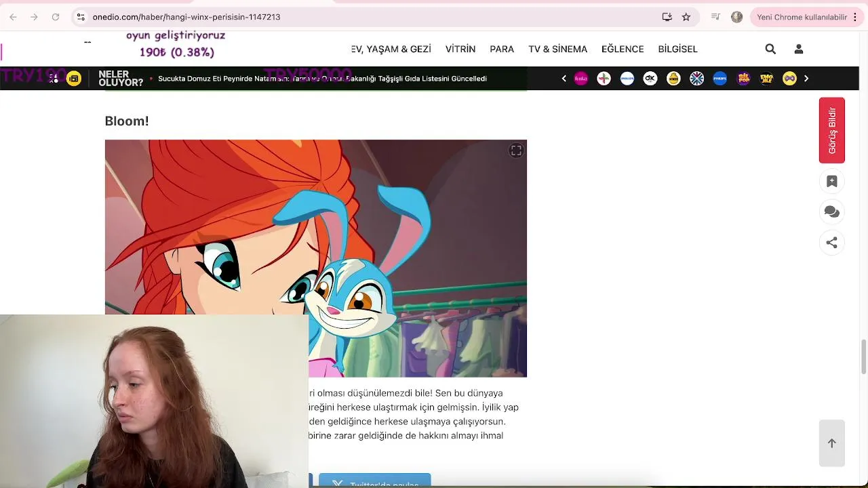Click the red Görüş Bildir feedback button
This screenshot has height=488, width=868.
point(832,130)
